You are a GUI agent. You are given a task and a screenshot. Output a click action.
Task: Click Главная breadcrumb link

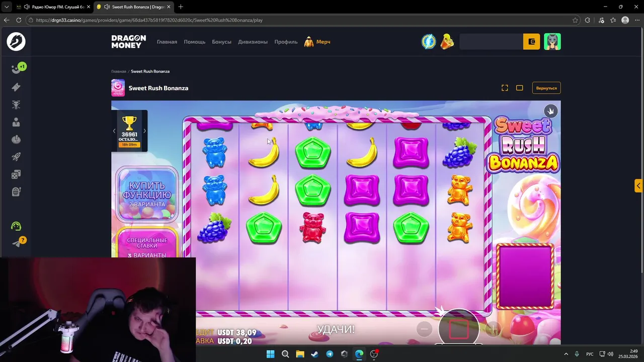coord(119,71)
